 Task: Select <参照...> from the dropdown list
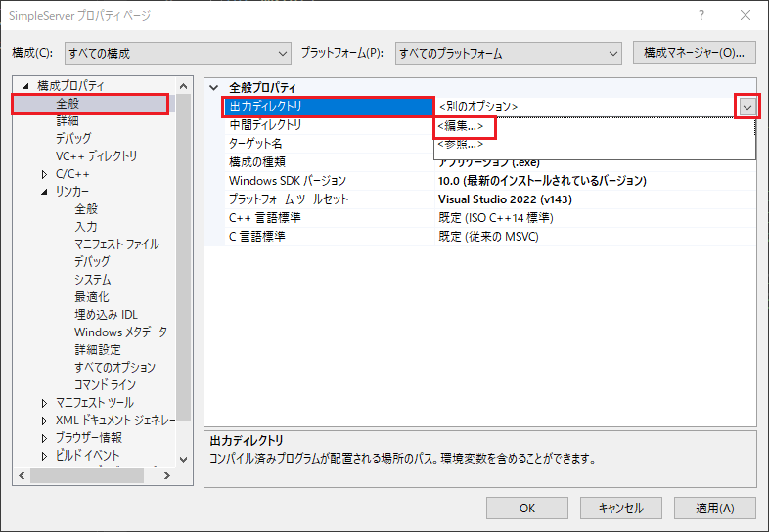pos(462,144)
